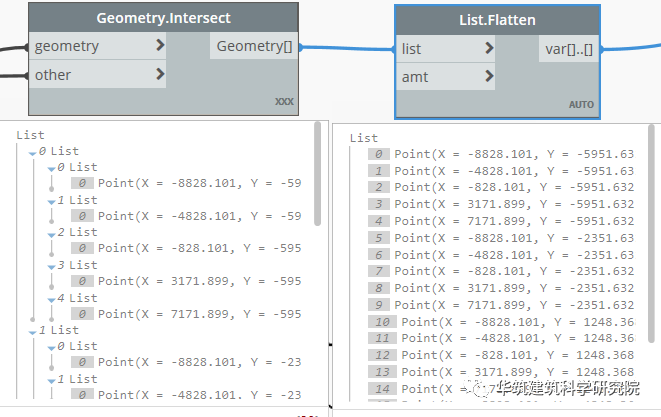Select Intersect point X = -4828.101, Y = -59
The width and height of the screenshot is (661, 417).
coord(199,216)
